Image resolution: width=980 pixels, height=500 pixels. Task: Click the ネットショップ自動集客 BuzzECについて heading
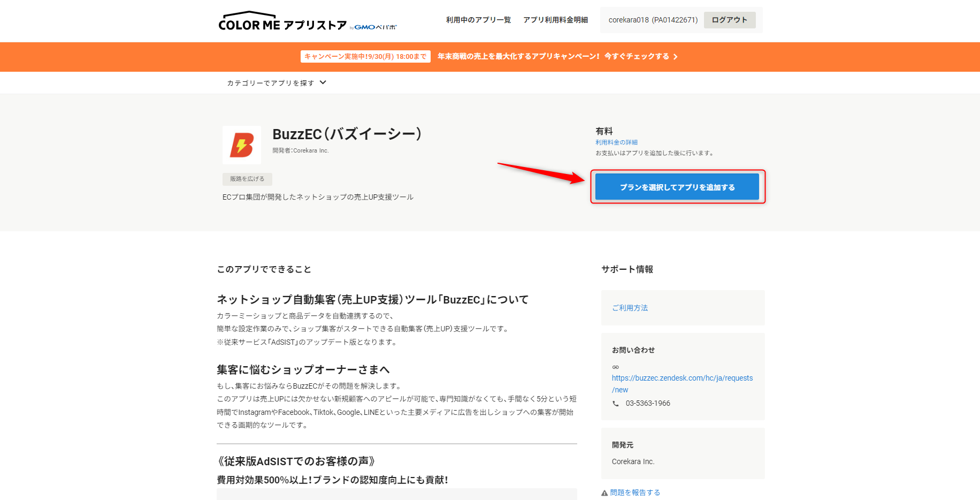pos(373,300)
